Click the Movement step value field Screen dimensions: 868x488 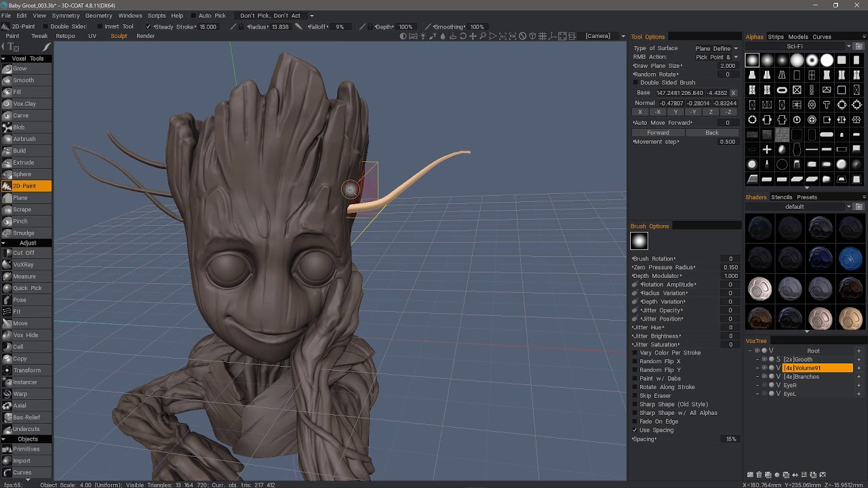tap(727, 142)
